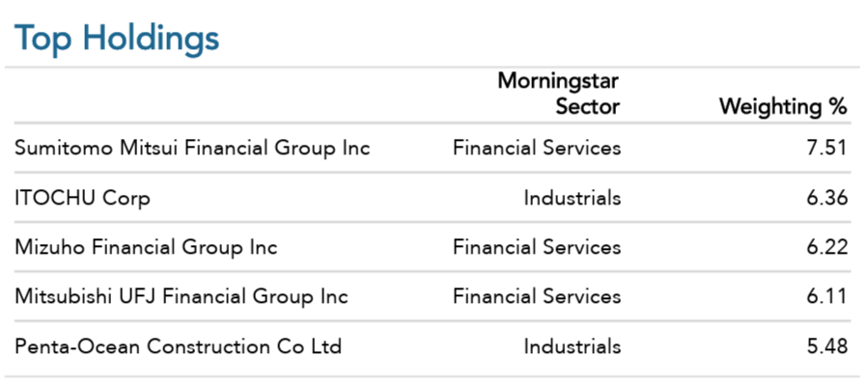Viewport: 868px width, 384px height.
Task: Click Financial Services sector for Mitsubishi UFJ
Action: (537, 296)
